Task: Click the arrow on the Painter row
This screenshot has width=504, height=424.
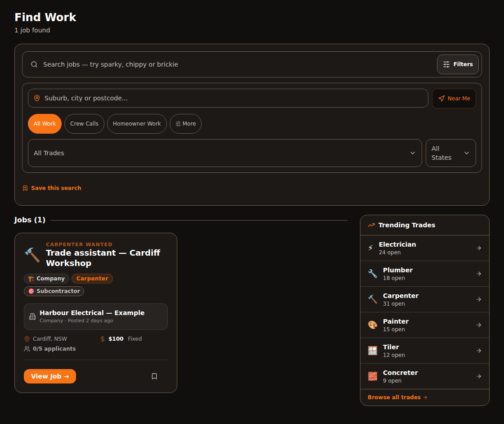Action: pyautogui.click(x=479, y=325)
